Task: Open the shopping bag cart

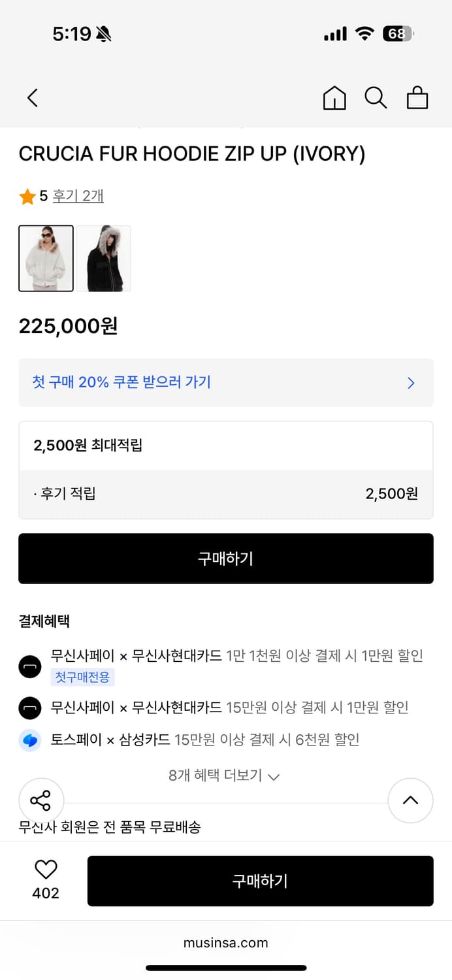Action: pos(417,98)
